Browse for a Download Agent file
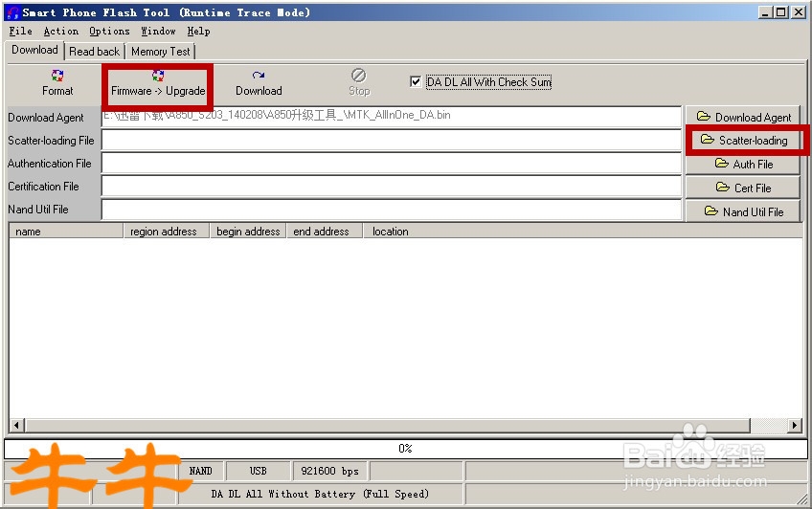The image size is (812, 509). click(x=743, y=117)
